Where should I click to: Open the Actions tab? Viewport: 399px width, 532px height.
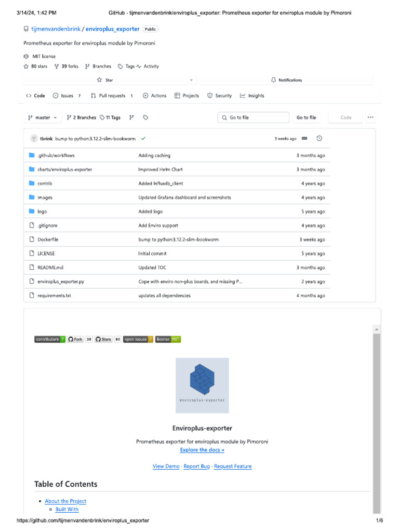(x=155, y=96)
